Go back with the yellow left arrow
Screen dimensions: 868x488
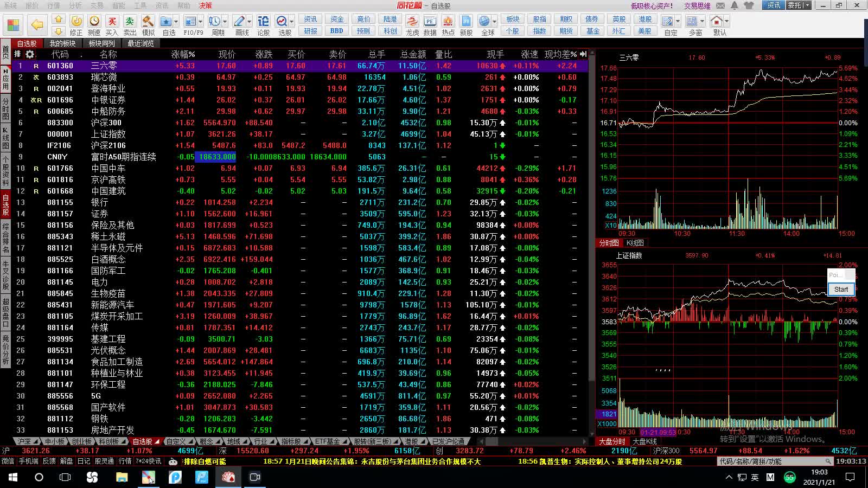click(x=37, y=25)
